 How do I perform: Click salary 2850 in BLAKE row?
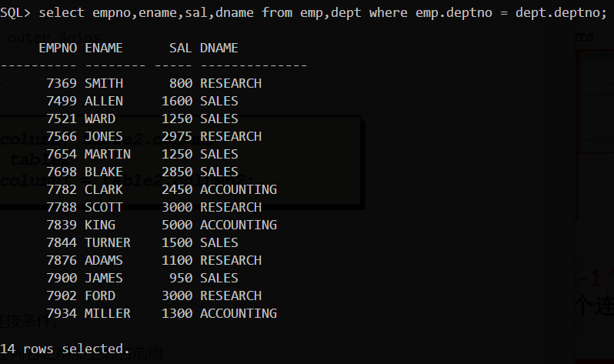tap(177, 172)
